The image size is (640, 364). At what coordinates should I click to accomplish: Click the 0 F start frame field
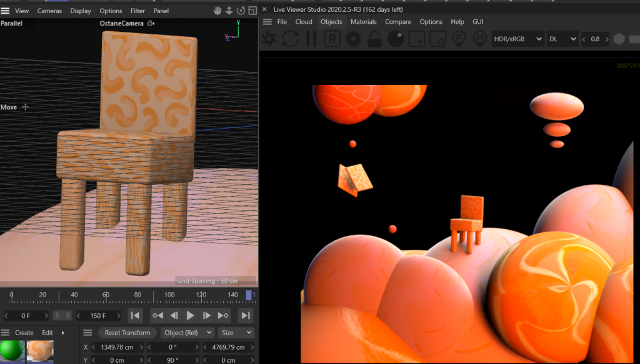tap(26, 315)
